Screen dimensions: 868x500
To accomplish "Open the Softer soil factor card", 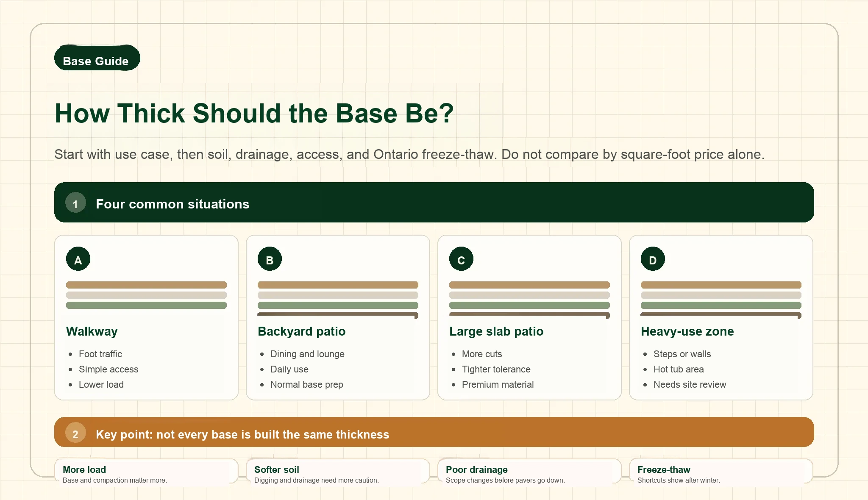I will pyautogui.click(x=338, y=471).
